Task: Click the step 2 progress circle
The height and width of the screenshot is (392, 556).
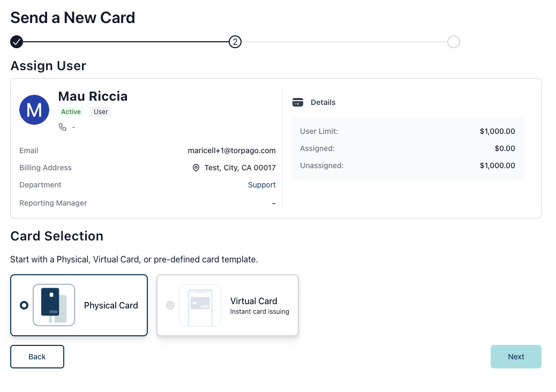Action: tap(235, 42)
